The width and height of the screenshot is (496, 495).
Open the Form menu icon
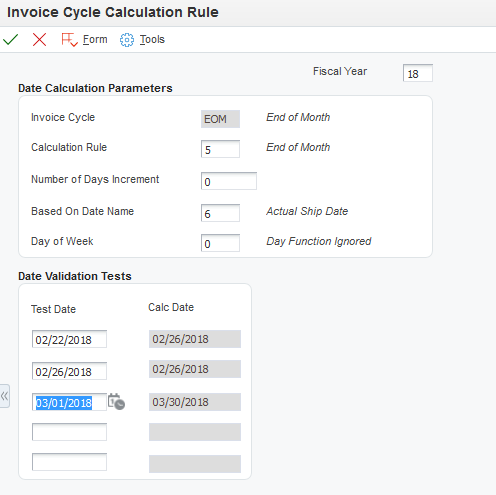pyautogui.click(x=69, y=40)
